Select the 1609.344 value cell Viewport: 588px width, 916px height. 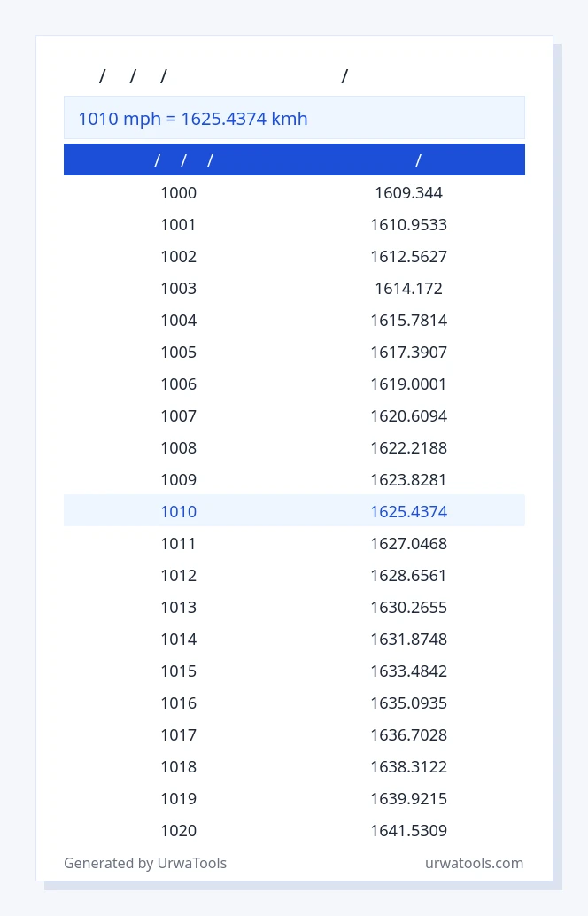point(409,192)
